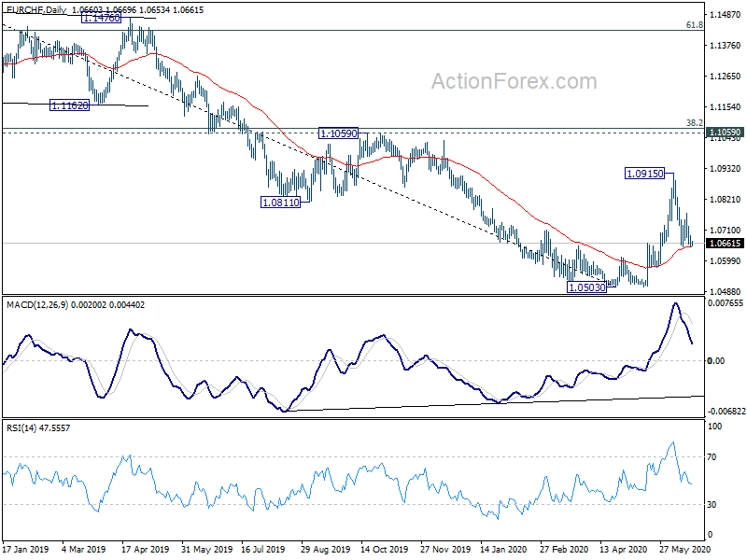The width and height of the screenshot is (747, 560).
Task: Select the 1.05030 bottom label
Action: pyautogui.click(x=587, y=287)
